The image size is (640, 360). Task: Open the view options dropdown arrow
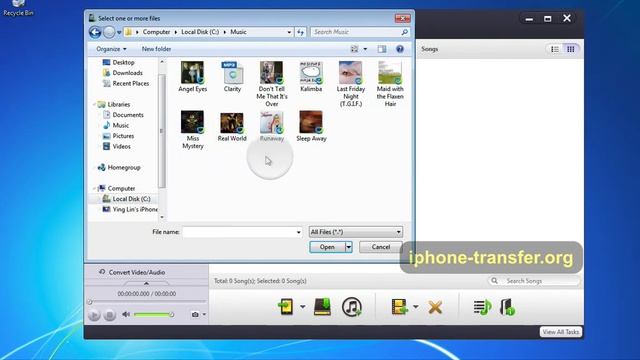365,49
